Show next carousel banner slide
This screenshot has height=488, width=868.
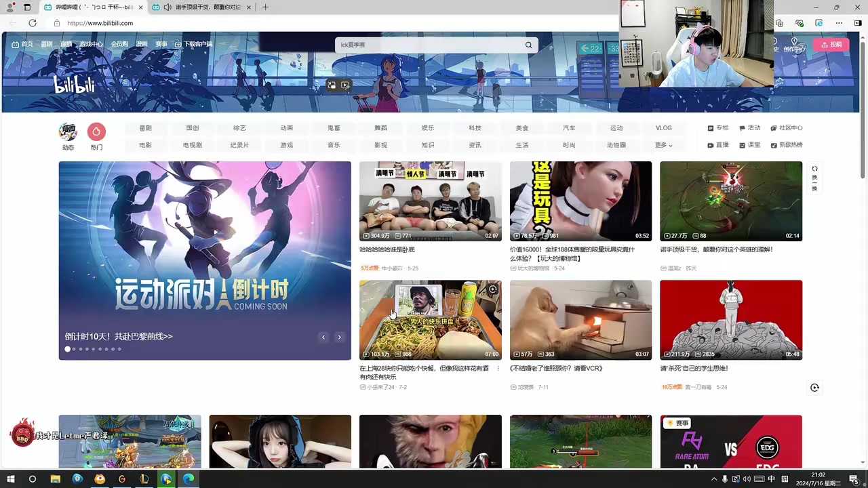[339, 337]
